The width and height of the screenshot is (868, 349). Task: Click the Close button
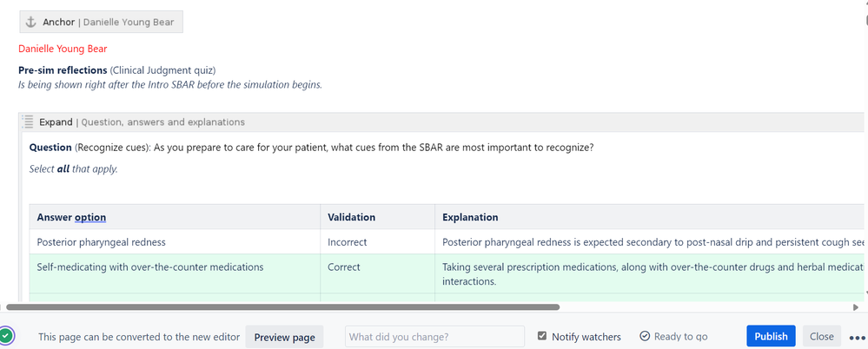pos(821,336)
